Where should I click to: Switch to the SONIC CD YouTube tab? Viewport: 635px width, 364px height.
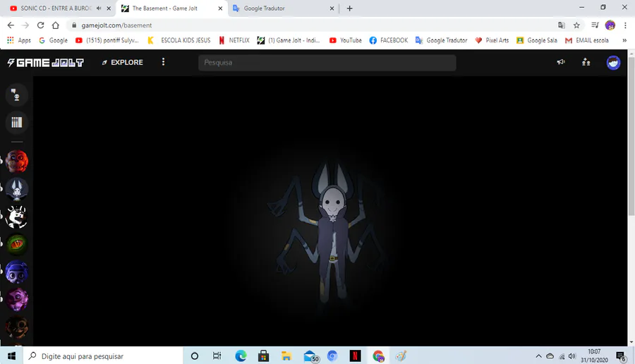[x=56, y=8]
